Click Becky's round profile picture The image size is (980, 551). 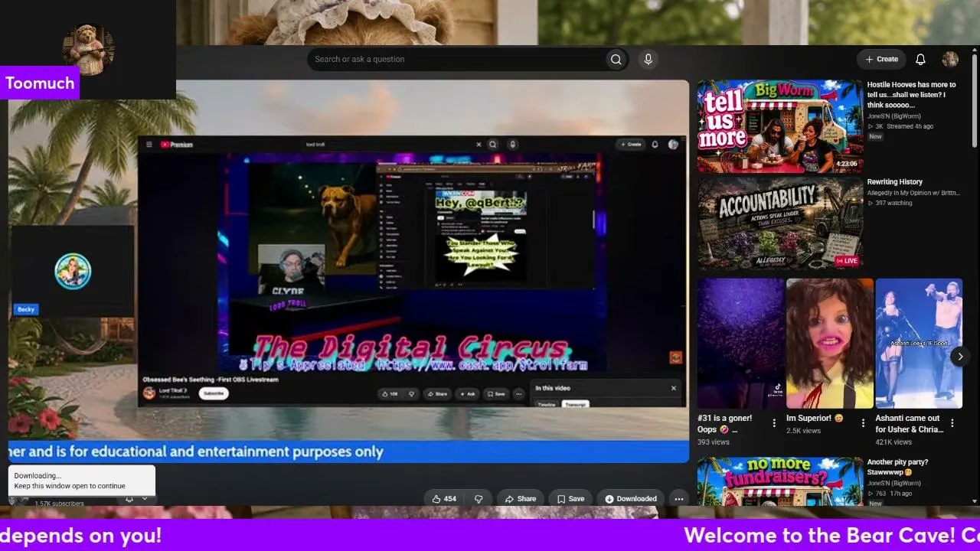coord(73,271)
